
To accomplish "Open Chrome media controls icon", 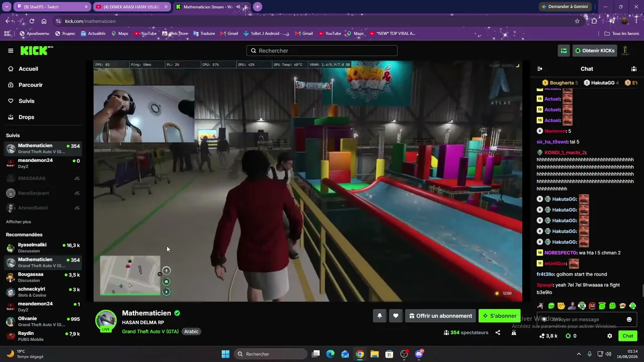I will click(612, 21).
